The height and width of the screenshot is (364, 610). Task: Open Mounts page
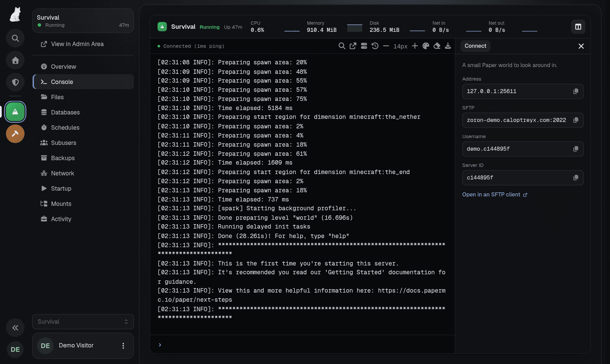point(83,204)
